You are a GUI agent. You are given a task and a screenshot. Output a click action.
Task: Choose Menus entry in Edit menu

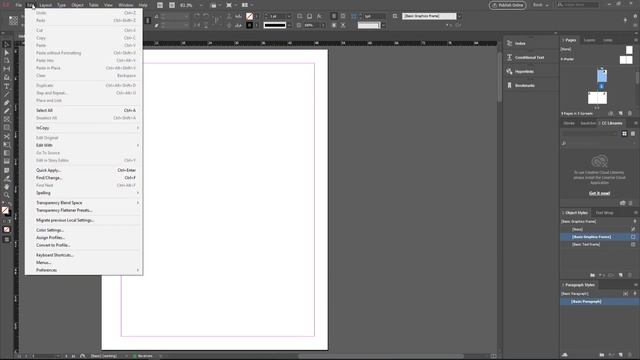click(x=84, y=262)
